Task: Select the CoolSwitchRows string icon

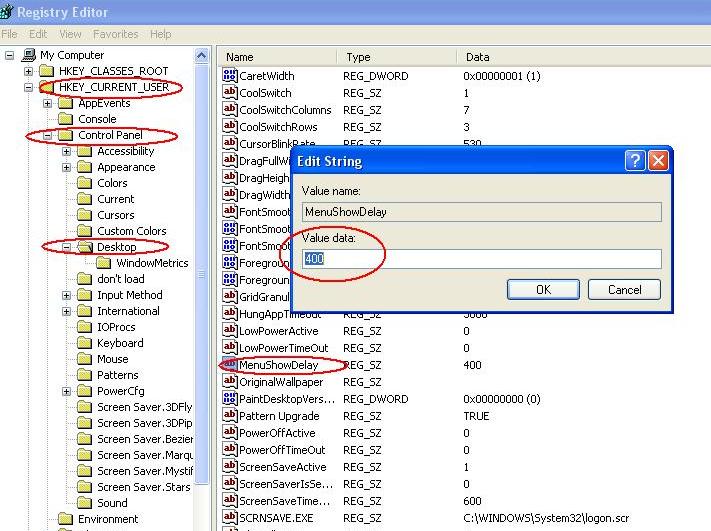Action: pyautogui.click(x=230, y=126)
